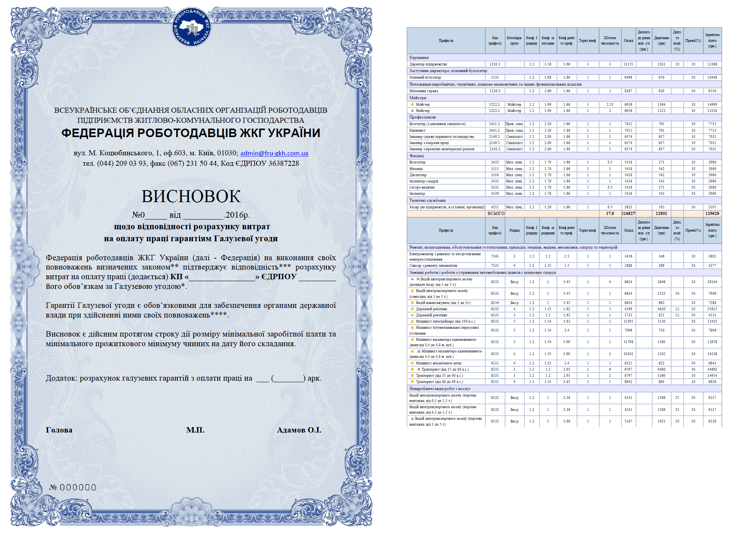Click yellow icon by Машиніст бітумоплавильної пересувної установки

coord(412,328)
